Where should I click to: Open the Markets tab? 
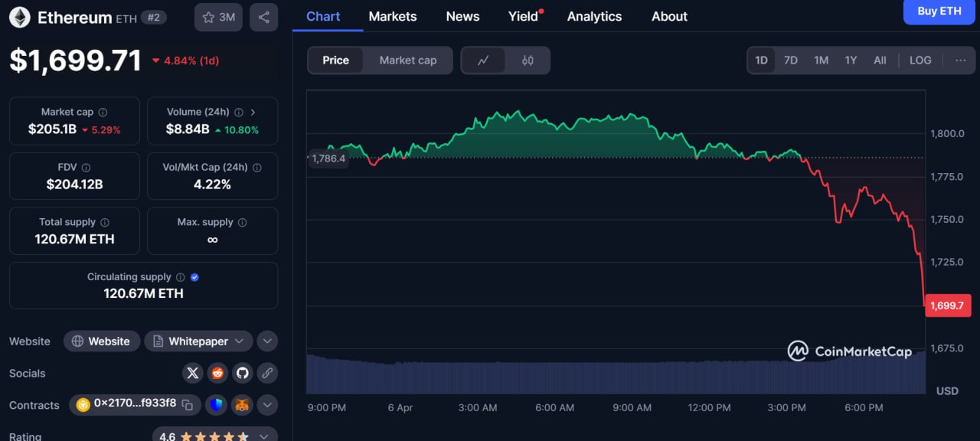coord(393,16)
